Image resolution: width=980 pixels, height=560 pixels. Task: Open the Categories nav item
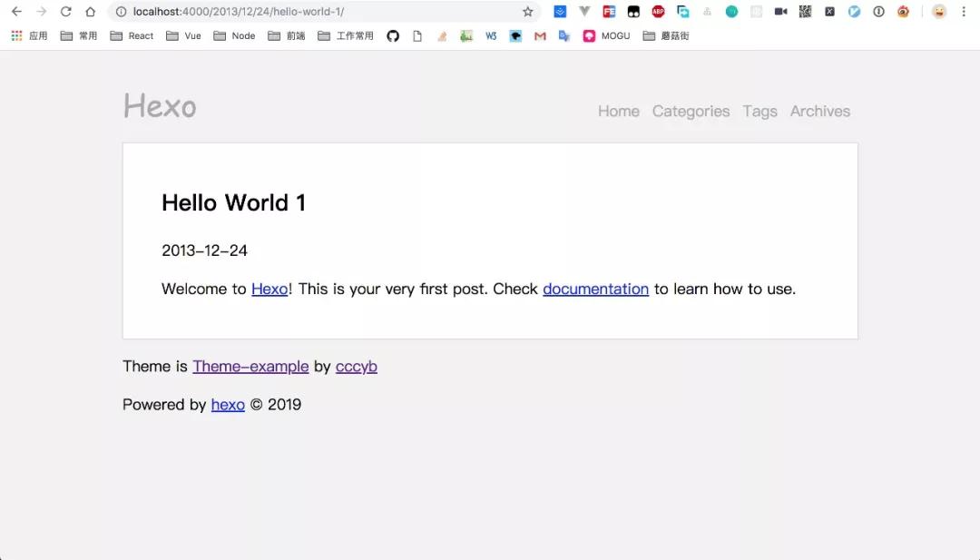[x=691, y=112]
